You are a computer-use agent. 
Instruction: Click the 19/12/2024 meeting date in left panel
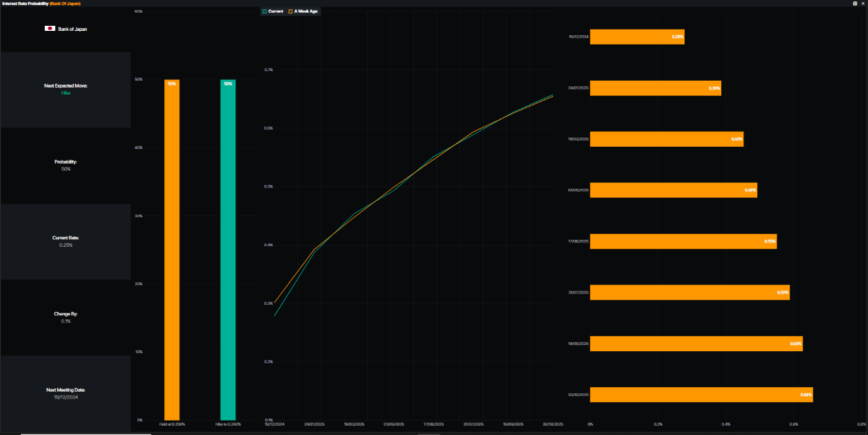click(x=65, y=397)
